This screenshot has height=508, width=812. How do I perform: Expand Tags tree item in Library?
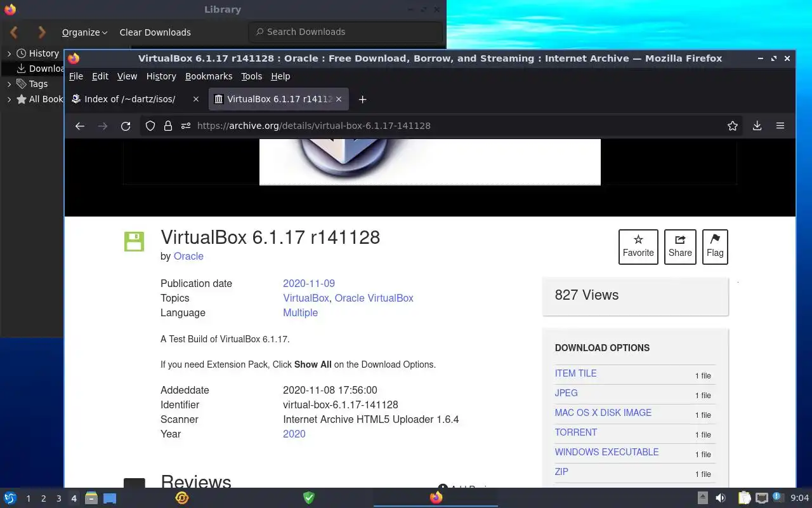[9, 83]
